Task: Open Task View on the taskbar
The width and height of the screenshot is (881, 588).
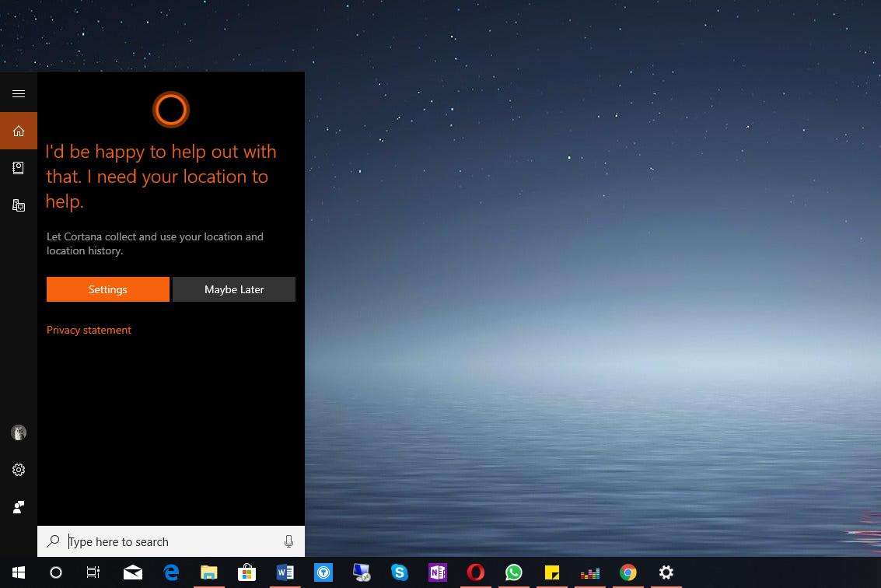Action: coord(93,572)
